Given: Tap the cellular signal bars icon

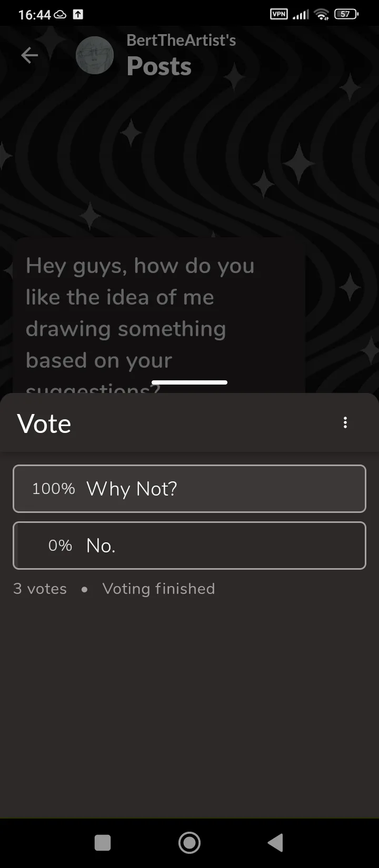Looking at the screenshot, I should 301,15.
